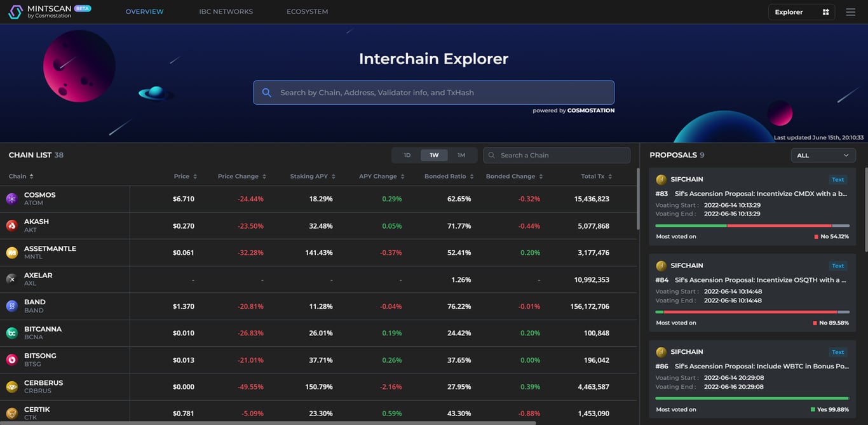
Task: Switch chain list to 1D timeframe
Action: [407, 156]
